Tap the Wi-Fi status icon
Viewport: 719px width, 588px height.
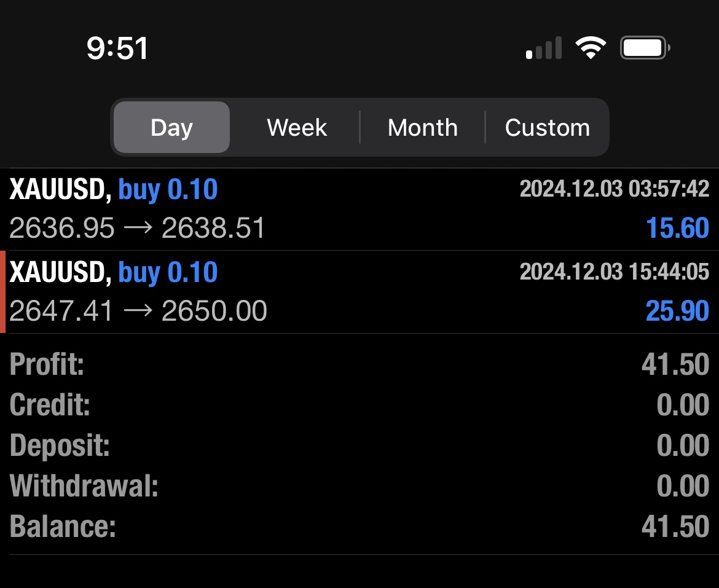(x=591, y=47)
